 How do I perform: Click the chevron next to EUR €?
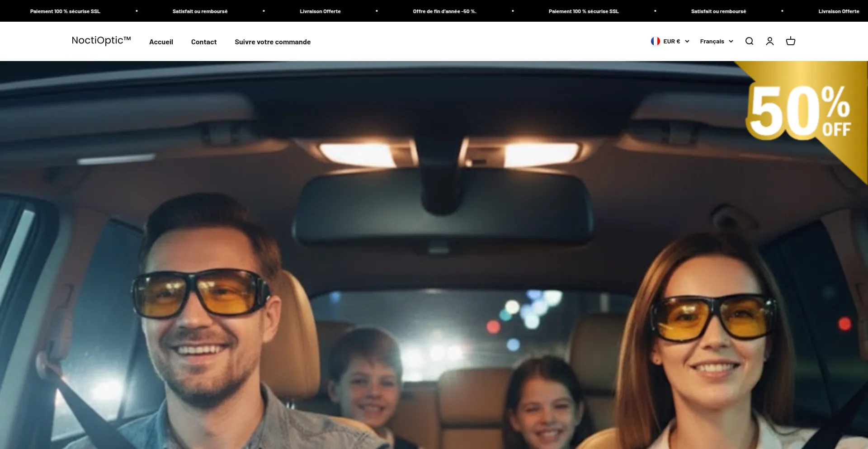click(688, 41)
